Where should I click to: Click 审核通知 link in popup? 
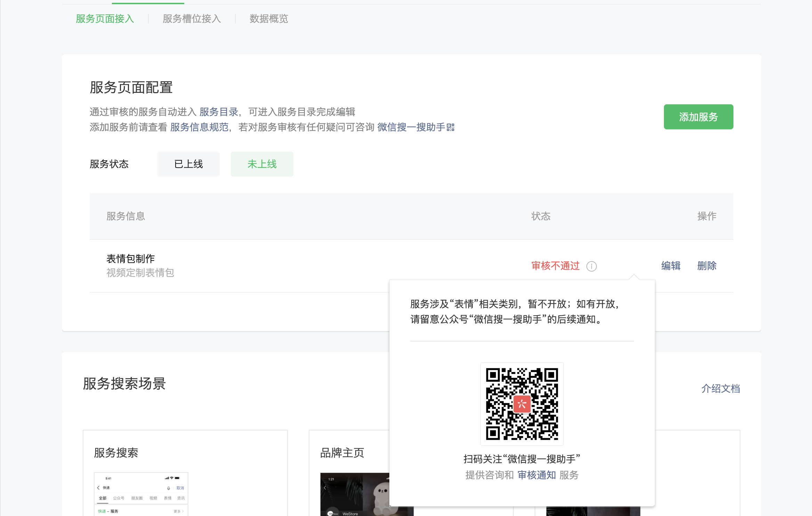(536, 475)
